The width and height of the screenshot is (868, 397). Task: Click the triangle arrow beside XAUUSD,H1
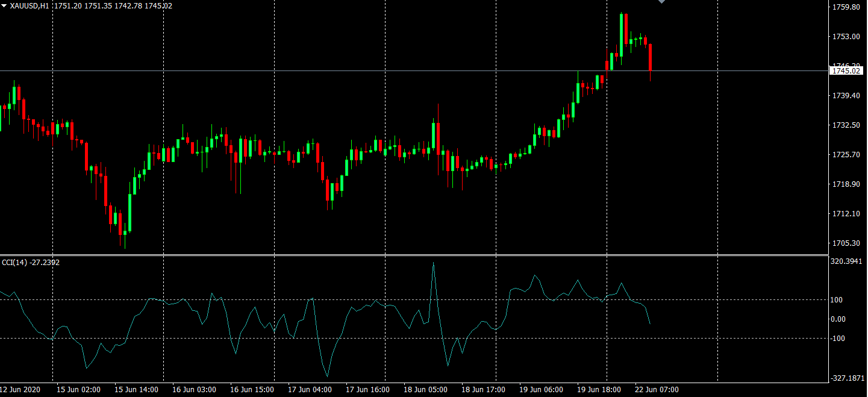pos(5,5)
